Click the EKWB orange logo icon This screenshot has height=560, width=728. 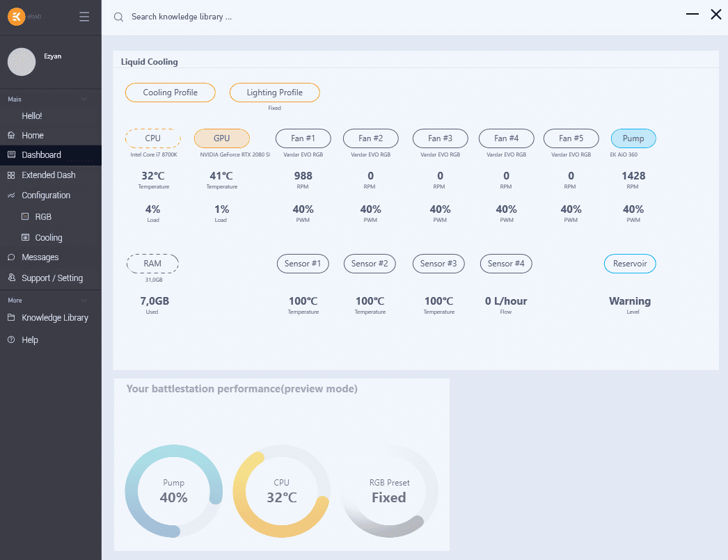17,17
